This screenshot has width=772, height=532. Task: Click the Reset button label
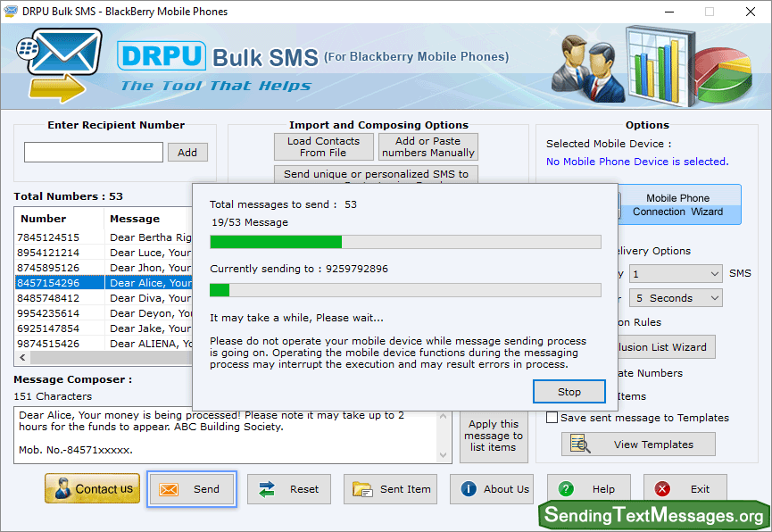(304, 489)
